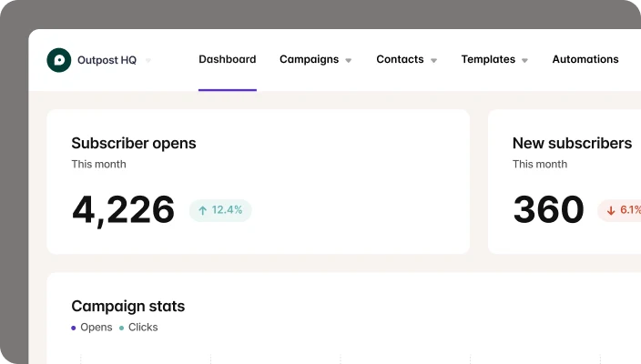Click the New subscribers card title

(x=572, y=143)
